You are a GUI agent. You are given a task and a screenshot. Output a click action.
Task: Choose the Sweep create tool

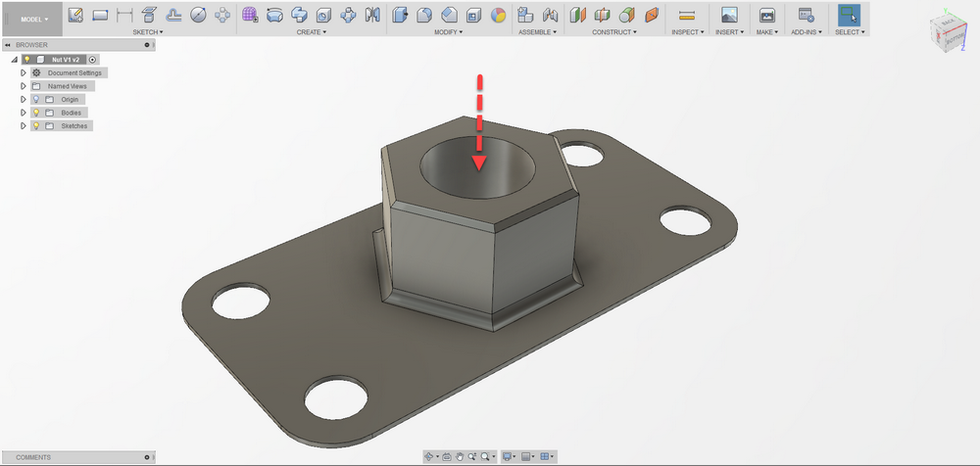pos(299,15)
